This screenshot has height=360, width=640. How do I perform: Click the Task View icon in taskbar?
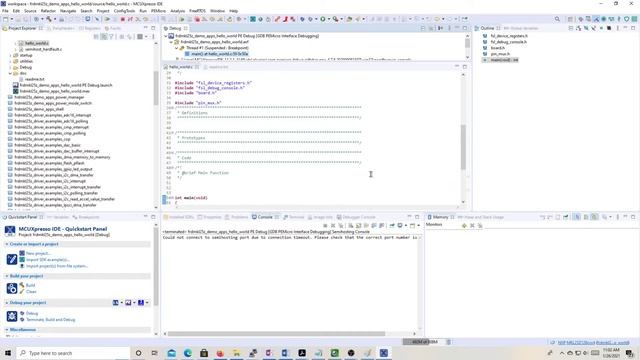[x=155, y=353]
